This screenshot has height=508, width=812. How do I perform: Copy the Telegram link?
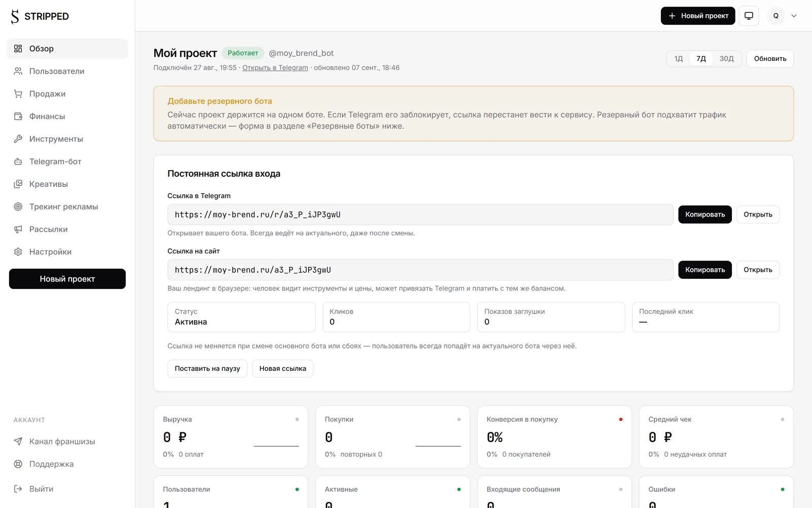click(x=705, y=214)
